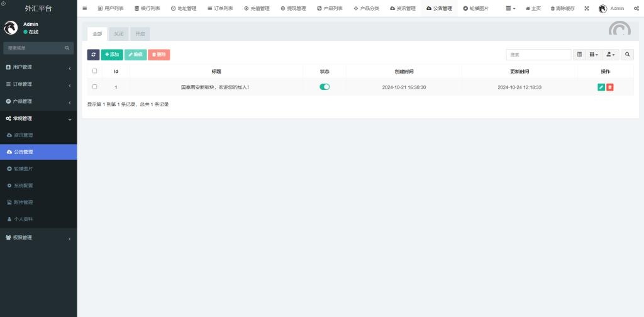Check the checkbox for row Id 1
Viewport: 644px width, 317px height.
tap(95, 87)
